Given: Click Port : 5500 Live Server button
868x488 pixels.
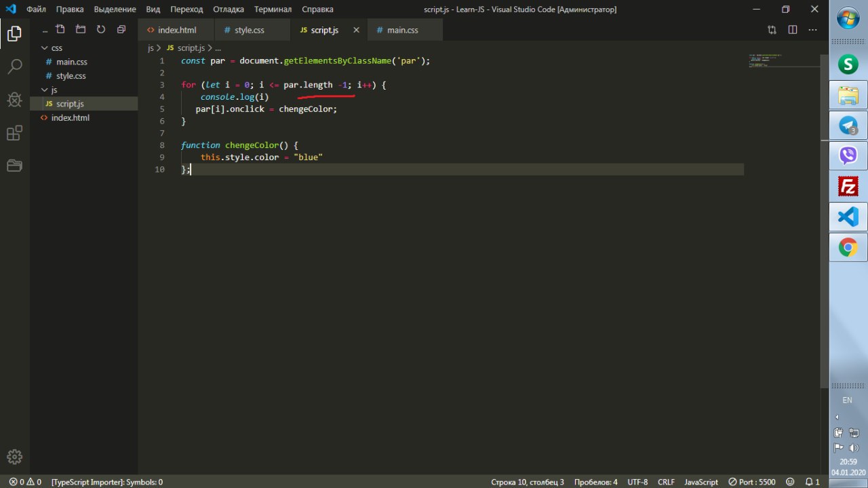Looking at the screenshot, I should pyautogui.click(x=752, y=482).
